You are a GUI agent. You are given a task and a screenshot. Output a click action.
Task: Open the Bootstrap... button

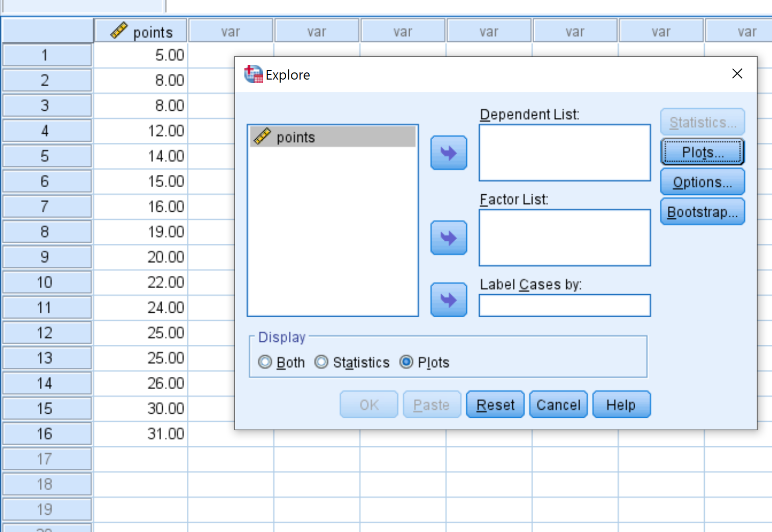click(x=703, y=212)
